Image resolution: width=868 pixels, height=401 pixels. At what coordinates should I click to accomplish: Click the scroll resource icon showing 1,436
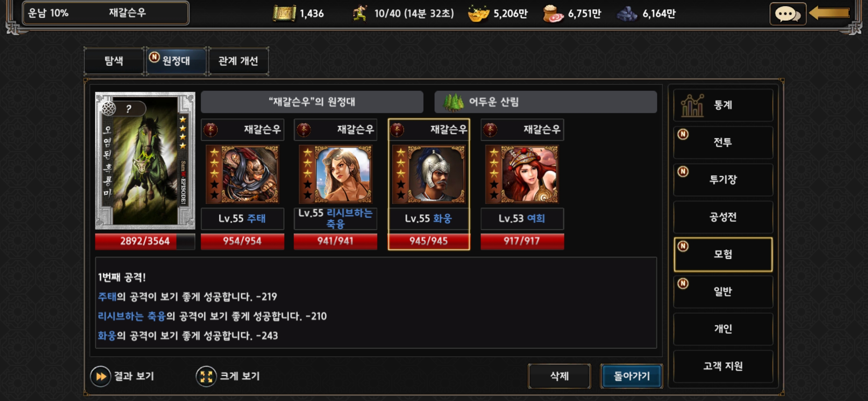[x=284, y=13]
